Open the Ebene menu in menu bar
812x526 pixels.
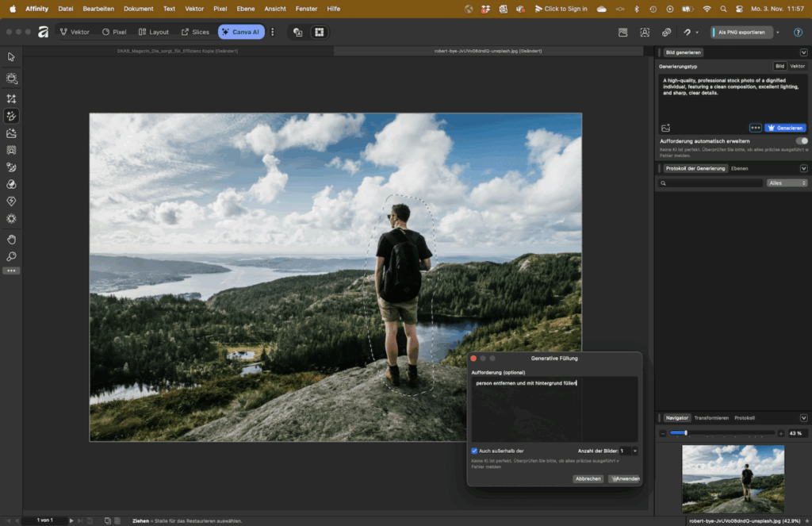(246, 9)
